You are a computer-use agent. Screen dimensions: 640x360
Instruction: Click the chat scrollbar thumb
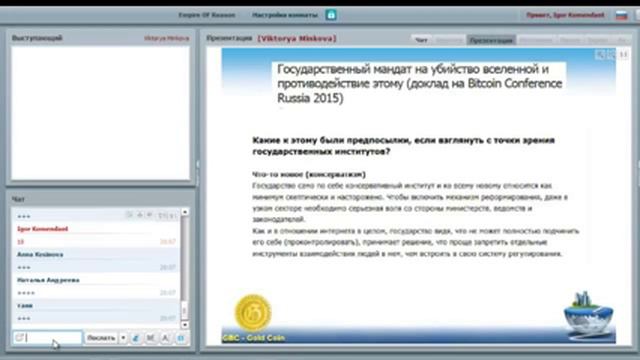tap(184, 311)
